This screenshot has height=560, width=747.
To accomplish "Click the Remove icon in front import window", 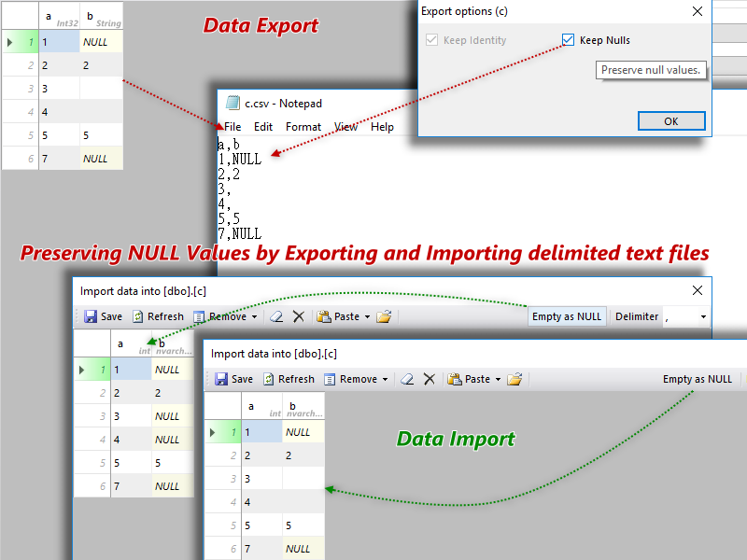I will pyautogui.click(x=330, y=380).
